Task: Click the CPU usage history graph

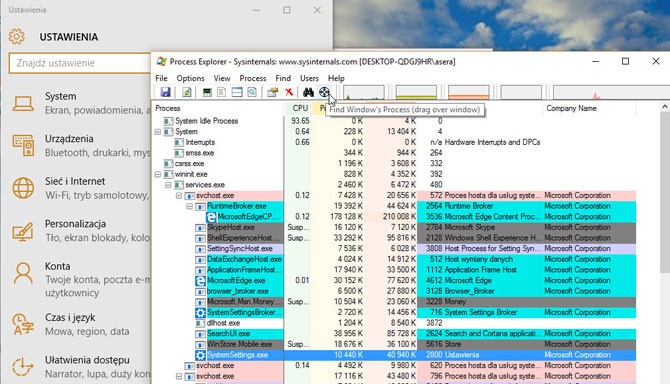Action: 364,92
